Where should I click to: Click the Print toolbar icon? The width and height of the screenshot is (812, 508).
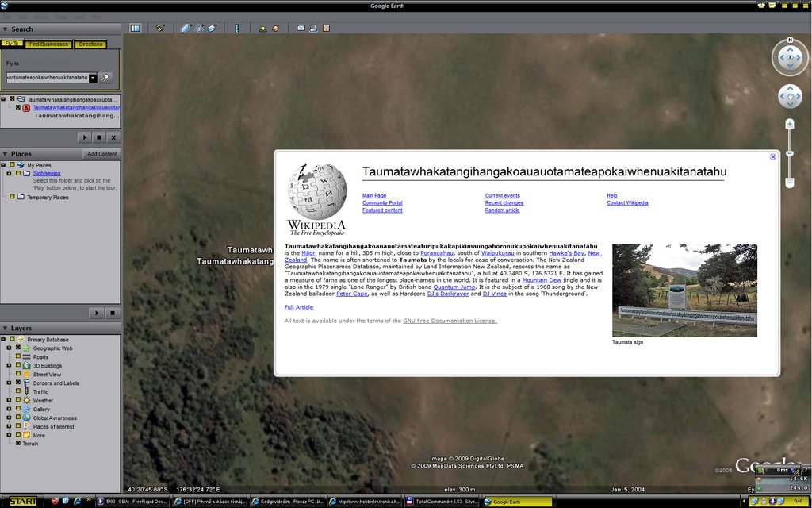tap(313, 29)
